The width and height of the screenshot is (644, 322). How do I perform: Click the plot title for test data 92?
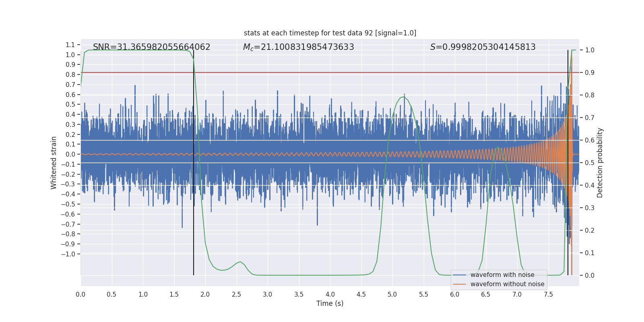pyautogui.click(x=330, y=33)
